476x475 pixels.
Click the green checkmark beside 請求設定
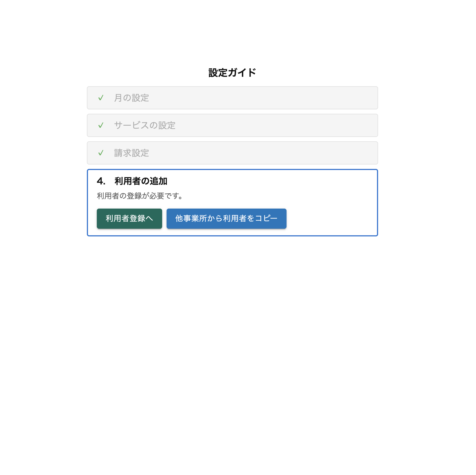pyautogui.click(x=101, y=153)
